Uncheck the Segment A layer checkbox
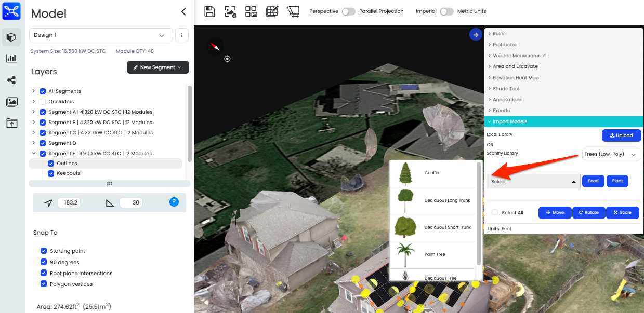 coord(43,112)
